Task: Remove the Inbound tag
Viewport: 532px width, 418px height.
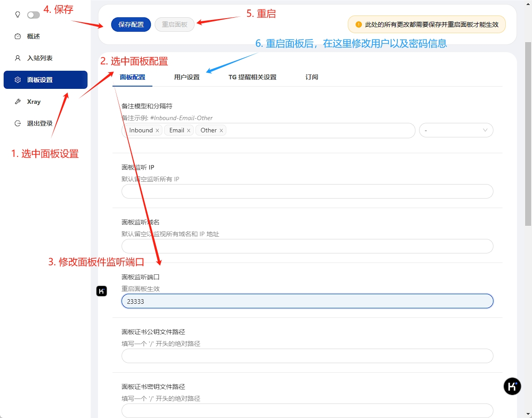Action: (x=157, y=131)
